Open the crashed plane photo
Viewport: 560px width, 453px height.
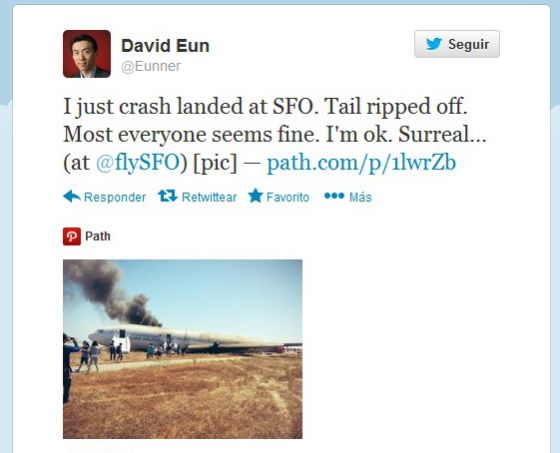[x=182, y=349]
